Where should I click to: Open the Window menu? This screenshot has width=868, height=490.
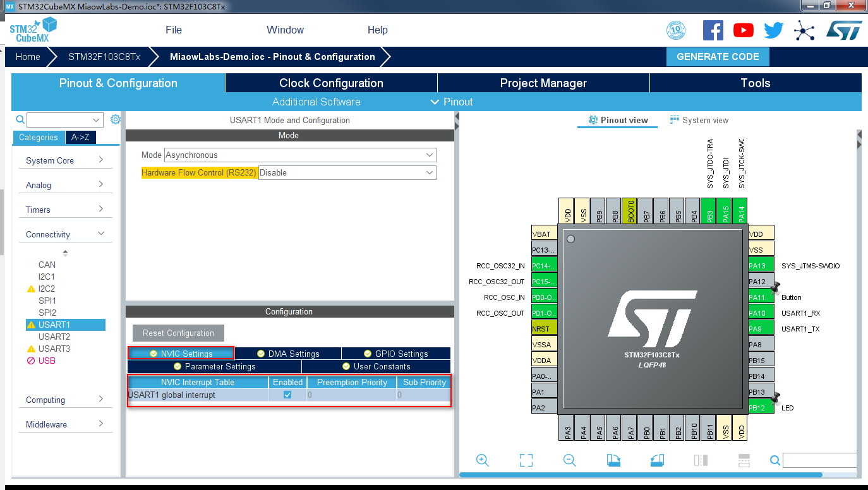[285, 30]
